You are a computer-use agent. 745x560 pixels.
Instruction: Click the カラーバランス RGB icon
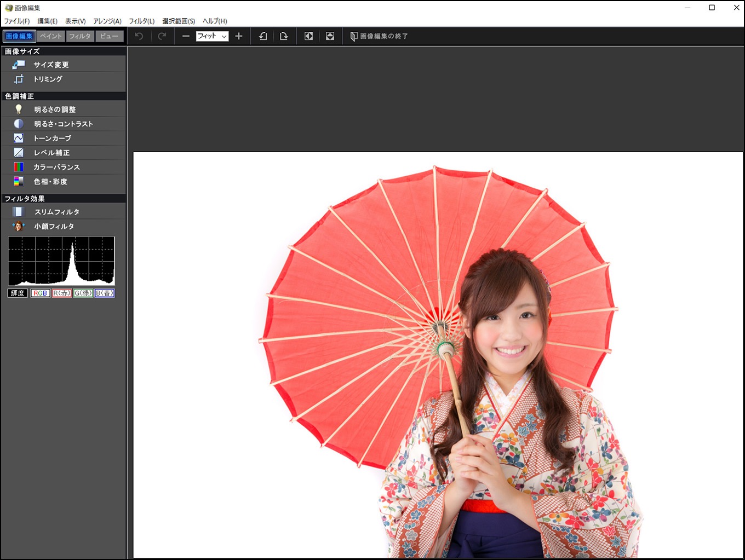[x=19, y=167]
